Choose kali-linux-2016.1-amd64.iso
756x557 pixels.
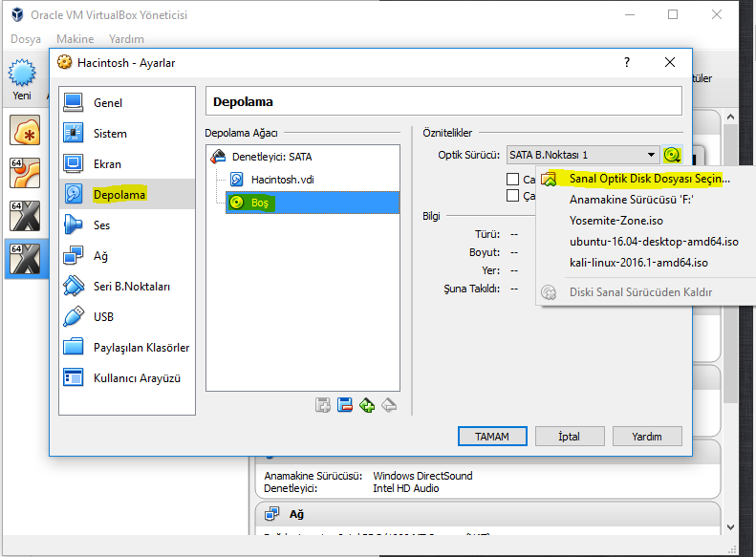(638, 263)
